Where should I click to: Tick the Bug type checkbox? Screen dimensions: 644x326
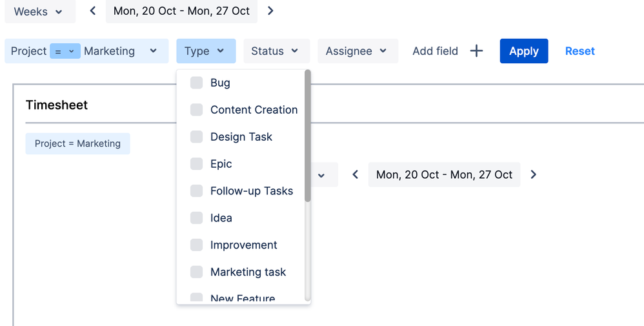[x=197, y=83]
